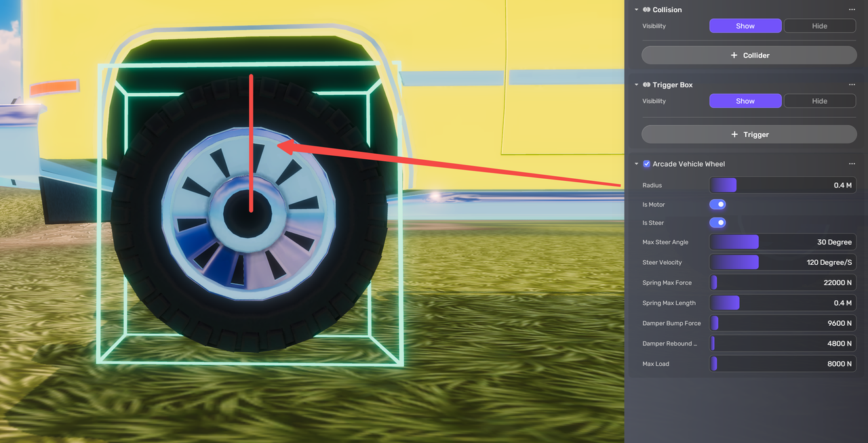This screenshot has width=868, height=443.
Task: Open the Arcade Vehicle Wheel ellipsis menu
Action: 852,164
